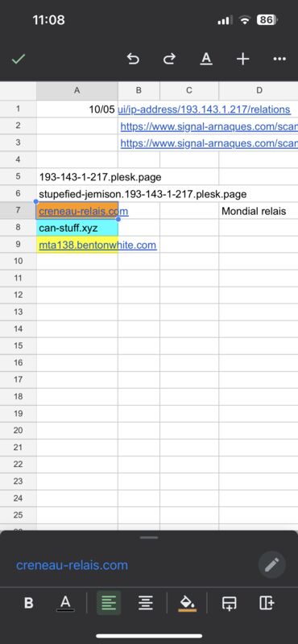298x644 pixels.
Task: Open the fill color bucket tool
Action: (188, 603)
